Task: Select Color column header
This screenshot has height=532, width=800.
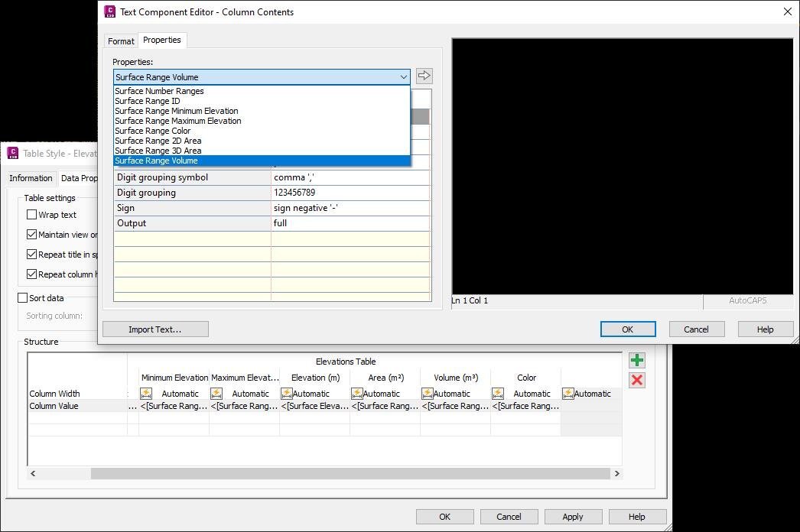Action: [x=526, y=378]
